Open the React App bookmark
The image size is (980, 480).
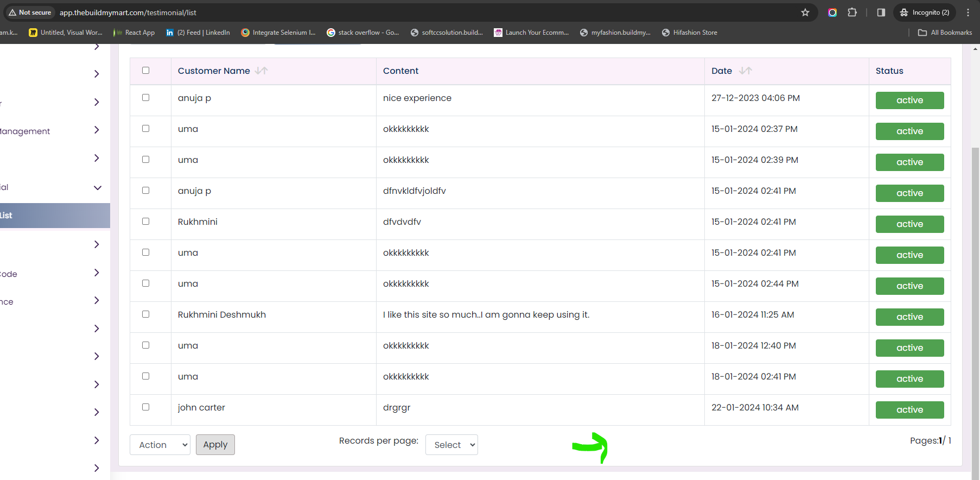point(134,33)
